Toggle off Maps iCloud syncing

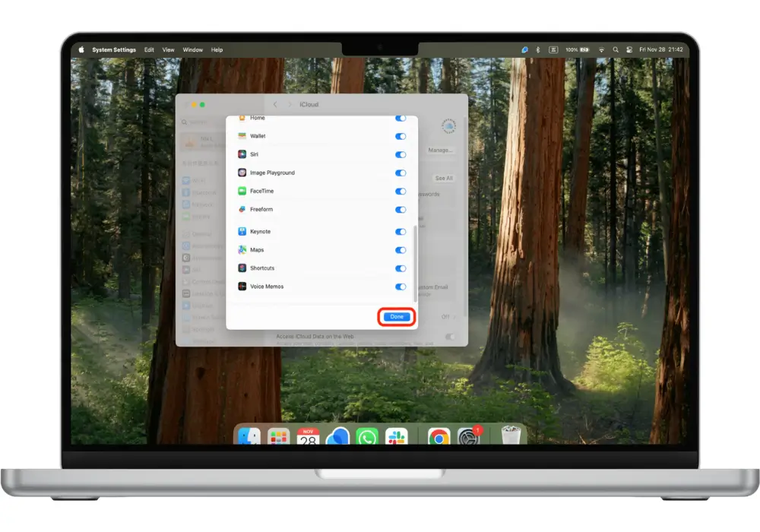401,250
